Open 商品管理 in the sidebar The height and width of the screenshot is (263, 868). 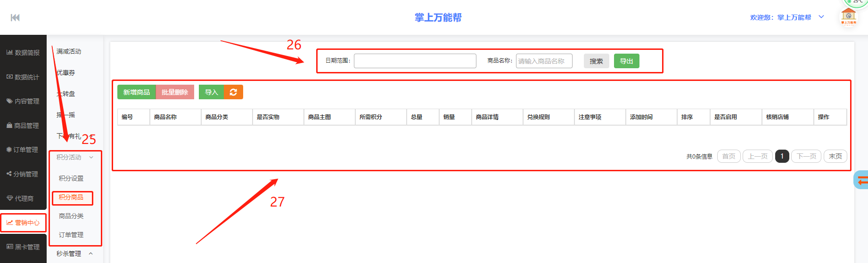[x=23, y=126]
